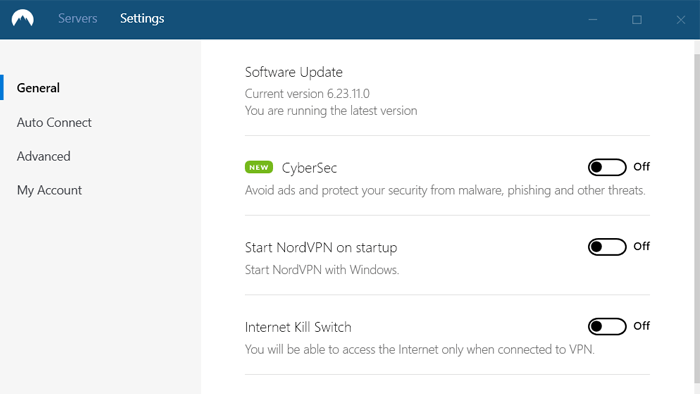Close the NordVPN window

[681, 20]
